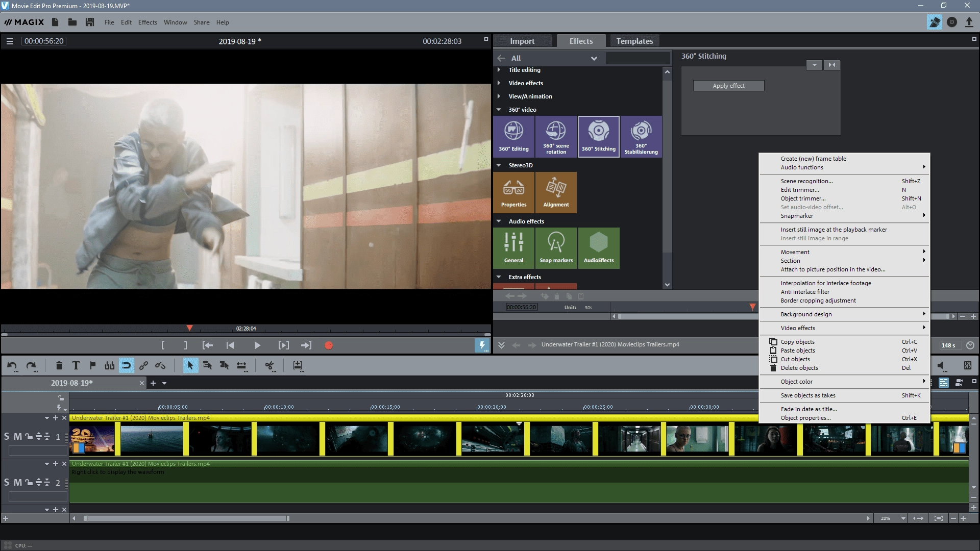Expand the Video effects category
Viewport: 980px width, 551px height.
[x=499, y=83]
